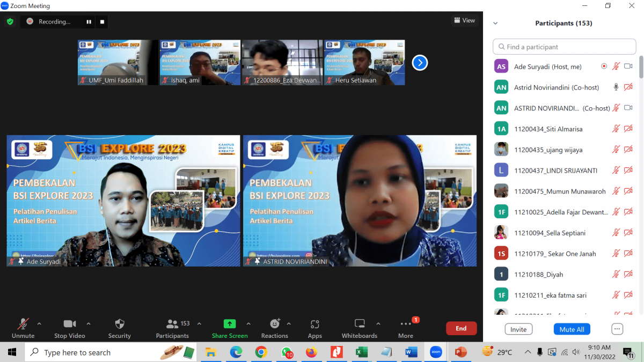This screenshot has height=362, width=644.
Task: Mute Astrid Noviriandini co-host active microphone
Action: tap(616, 87)
